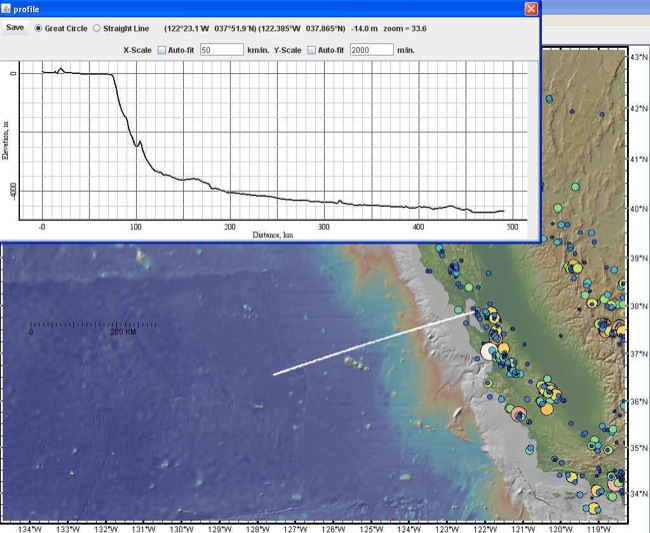
Task: Click the eastern endpoint of the white profile line
Action: [474, 312]
